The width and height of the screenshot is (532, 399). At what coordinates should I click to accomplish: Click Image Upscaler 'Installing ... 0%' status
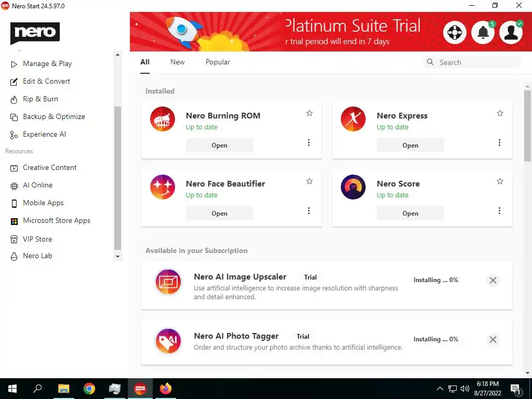436,280
